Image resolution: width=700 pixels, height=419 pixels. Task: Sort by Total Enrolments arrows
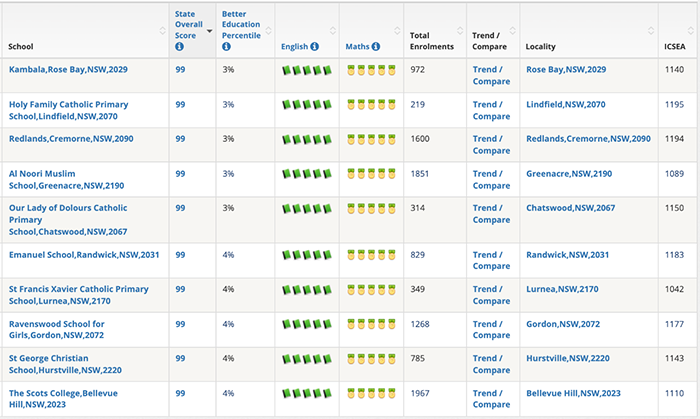click(x=460, y=30)
